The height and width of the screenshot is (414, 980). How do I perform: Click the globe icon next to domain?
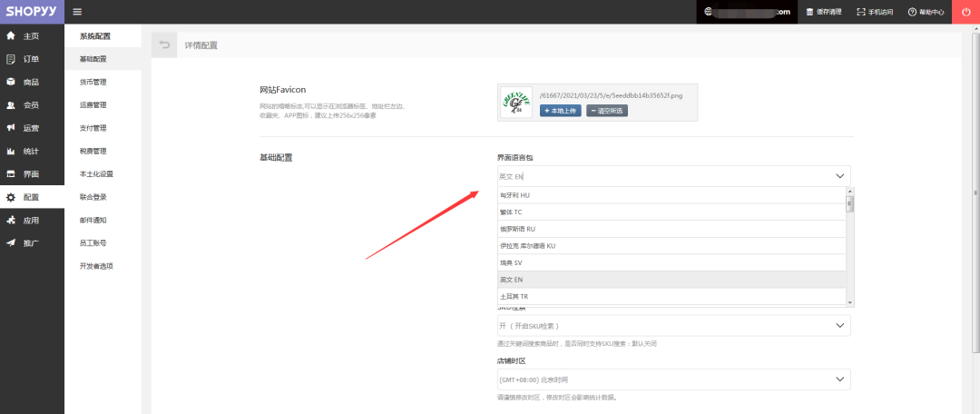pos(709,11)
